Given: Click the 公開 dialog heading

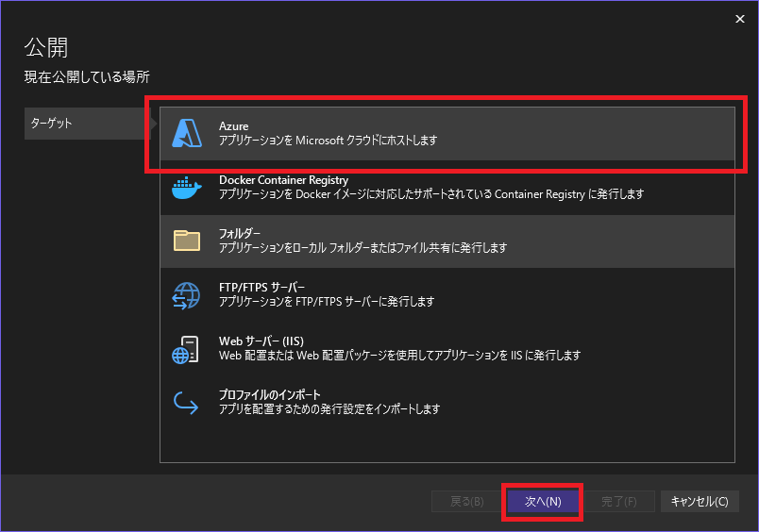Looking at the screenshot, I should coord(46,47).
